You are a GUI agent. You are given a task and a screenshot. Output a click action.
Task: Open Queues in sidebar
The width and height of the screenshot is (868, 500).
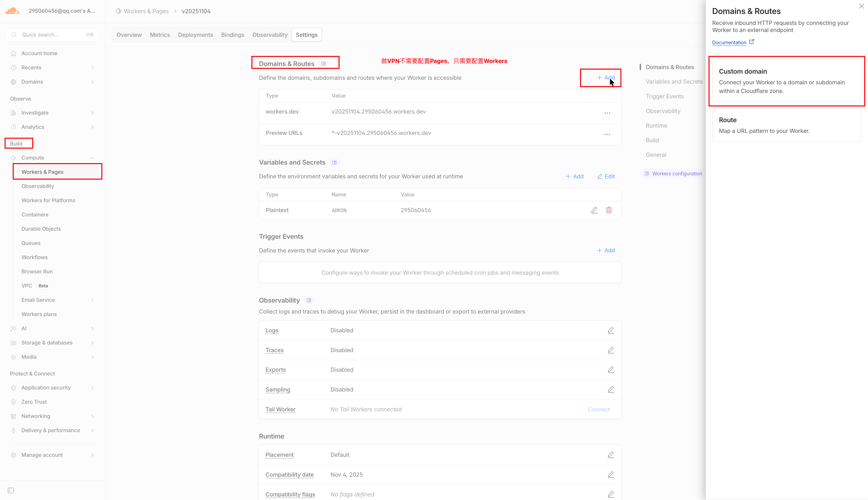(x=31, y=243)
